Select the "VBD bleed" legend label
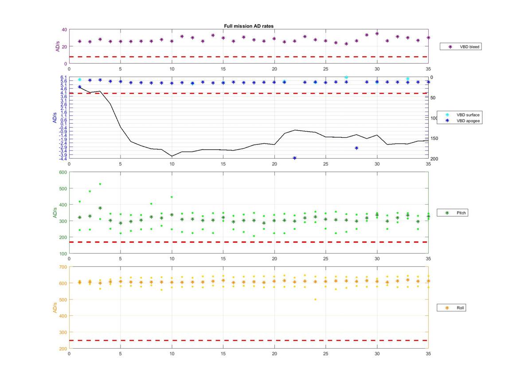This screenshot has width=532, height=392. 469,46
